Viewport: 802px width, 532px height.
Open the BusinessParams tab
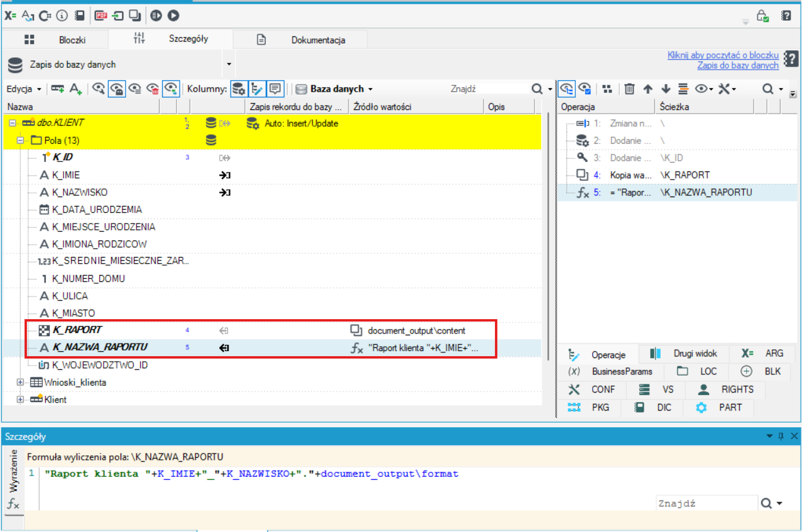[610, 371]
